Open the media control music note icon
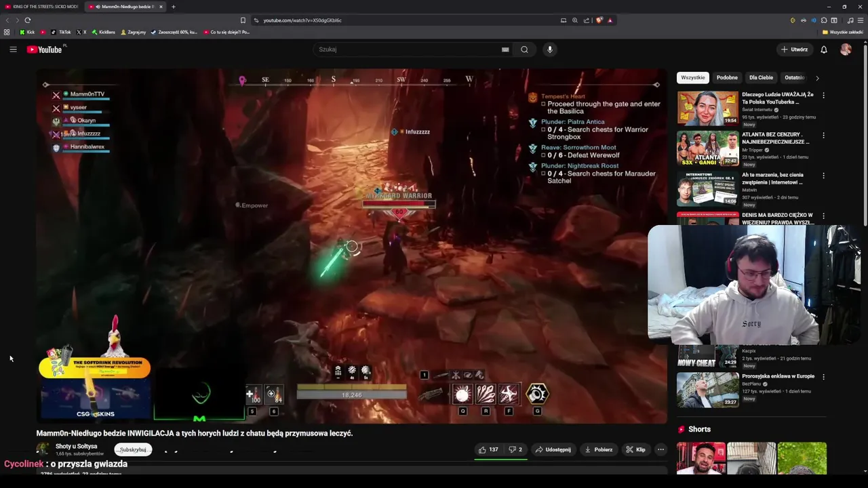Image resolution: width=868 pixels, height=488 pixels. [849, 20]
